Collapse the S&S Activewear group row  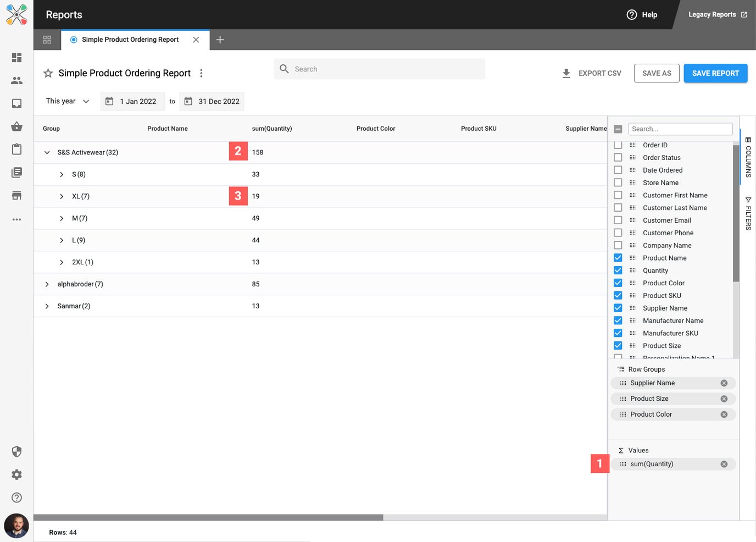pyautogui.click(x=47, y=152)
